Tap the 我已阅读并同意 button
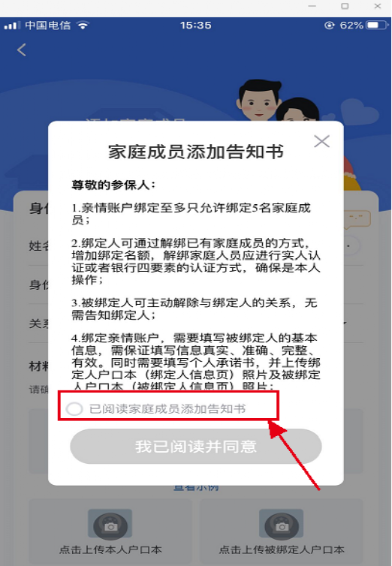The image size is (392, 566). (x=196, y=447)
